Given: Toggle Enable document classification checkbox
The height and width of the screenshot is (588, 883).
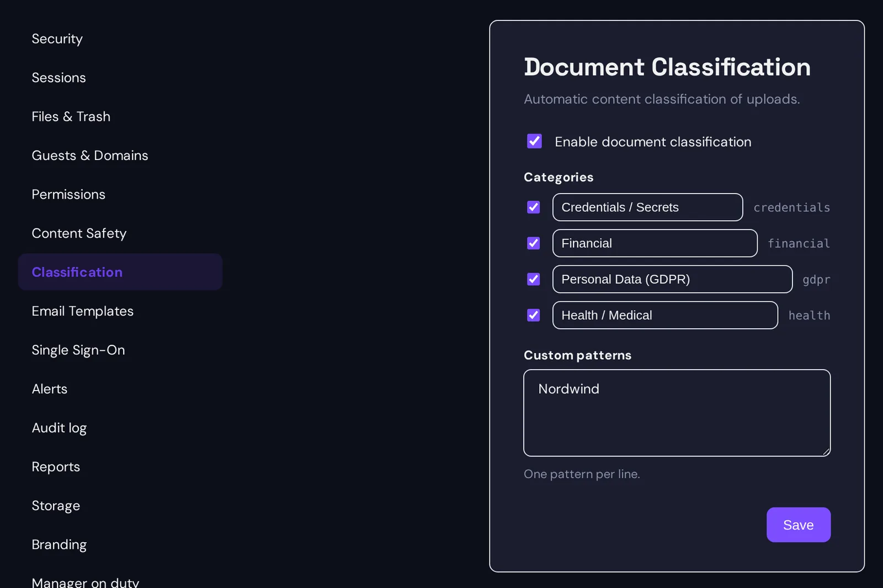Looking at the screenshot, I should 534,141.
